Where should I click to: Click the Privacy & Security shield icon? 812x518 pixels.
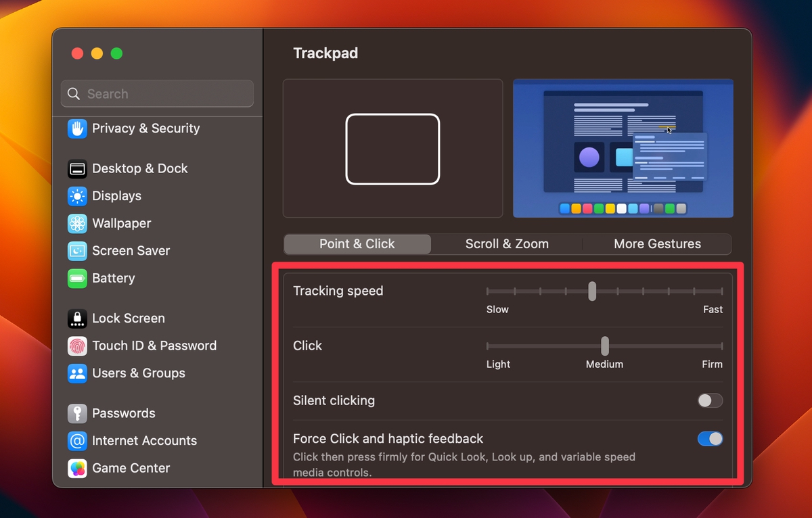[x=76, y=128]
